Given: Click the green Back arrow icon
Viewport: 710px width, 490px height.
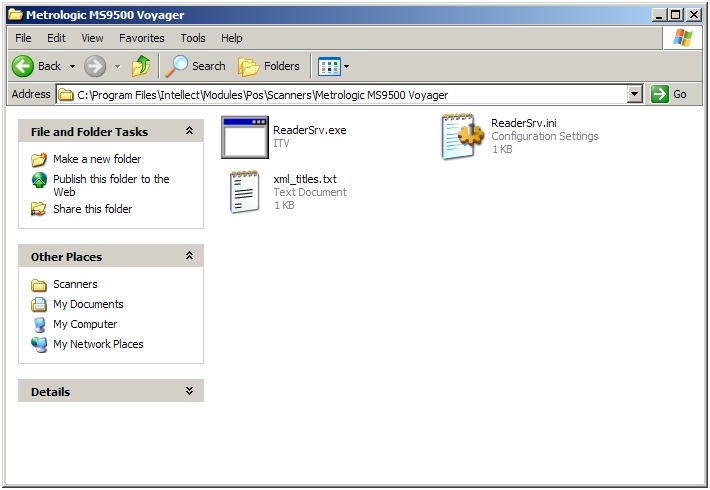Looking at the screenshot, I should click(x=24, y=66).
